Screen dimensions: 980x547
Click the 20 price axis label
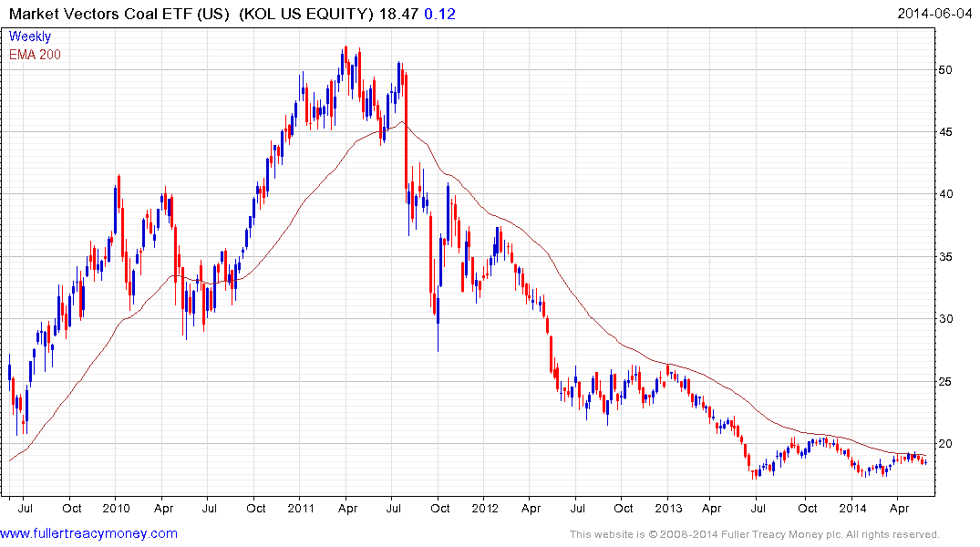945,444
